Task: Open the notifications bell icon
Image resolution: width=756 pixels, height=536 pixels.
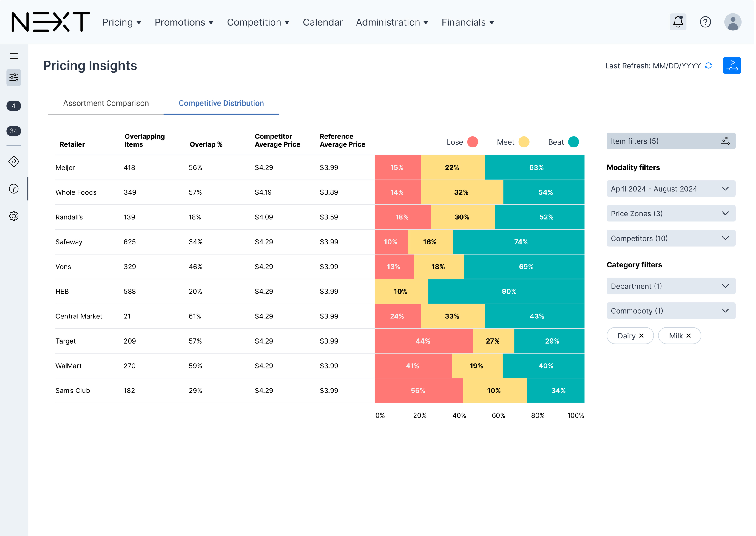Action: point(678,22)
